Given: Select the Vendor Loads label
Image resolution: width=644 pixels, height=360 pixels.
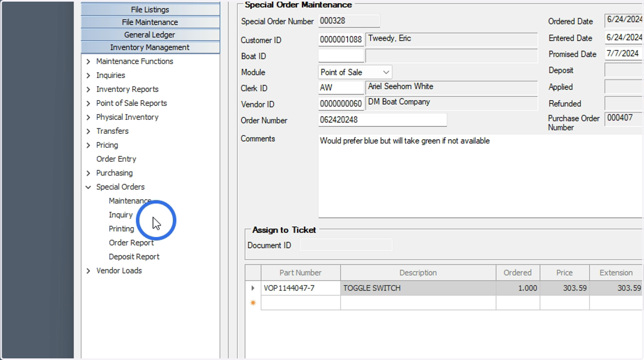Looking at the screenshot, I should point(119,271).
